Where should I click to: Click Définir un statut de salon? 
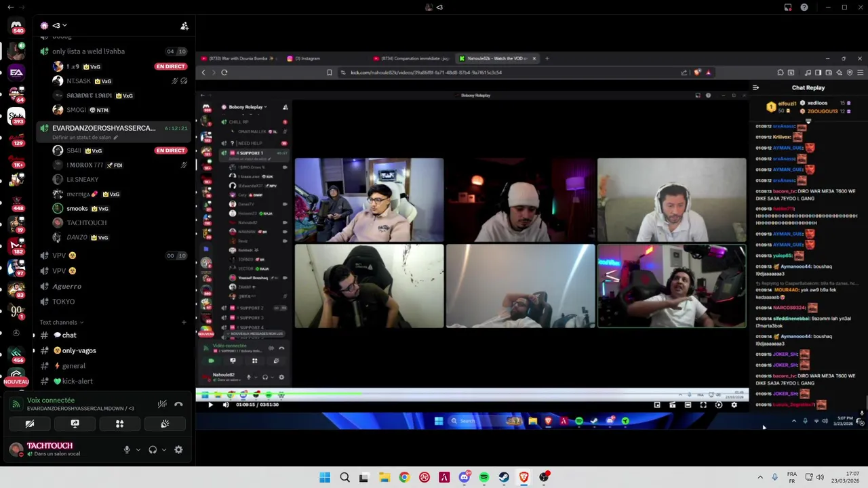coord(85,138)
